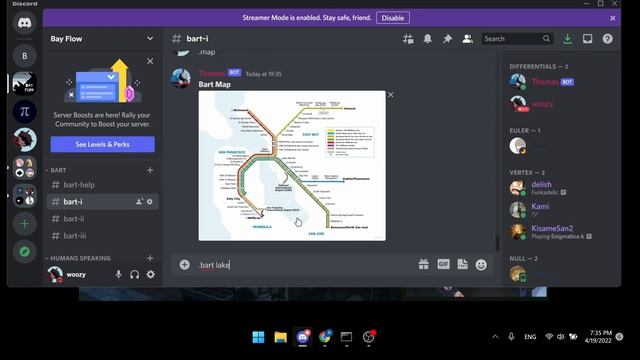
Task: Open the sticker picker
Action: pyautogui.click(x=462, y=264)
